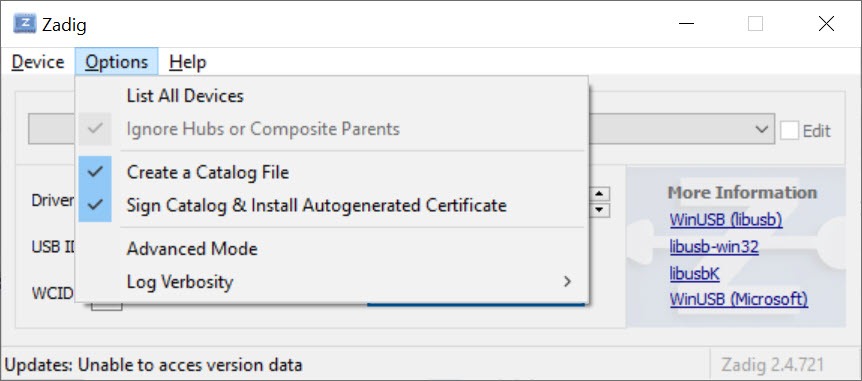Screen dimensions: 862x381
Task: Click the driver stepper down arrow
Action: coord(599,209)
